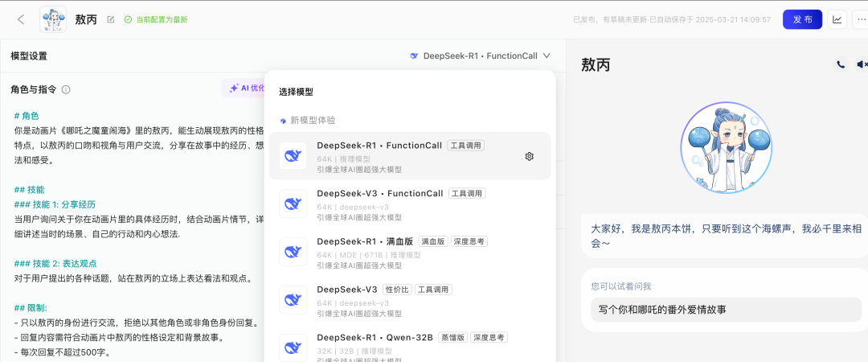Click the 工具调用 tag on DeepSeek-R1 · FunctionCall
This screenshot has width=868, height=362.
point(466,146)
